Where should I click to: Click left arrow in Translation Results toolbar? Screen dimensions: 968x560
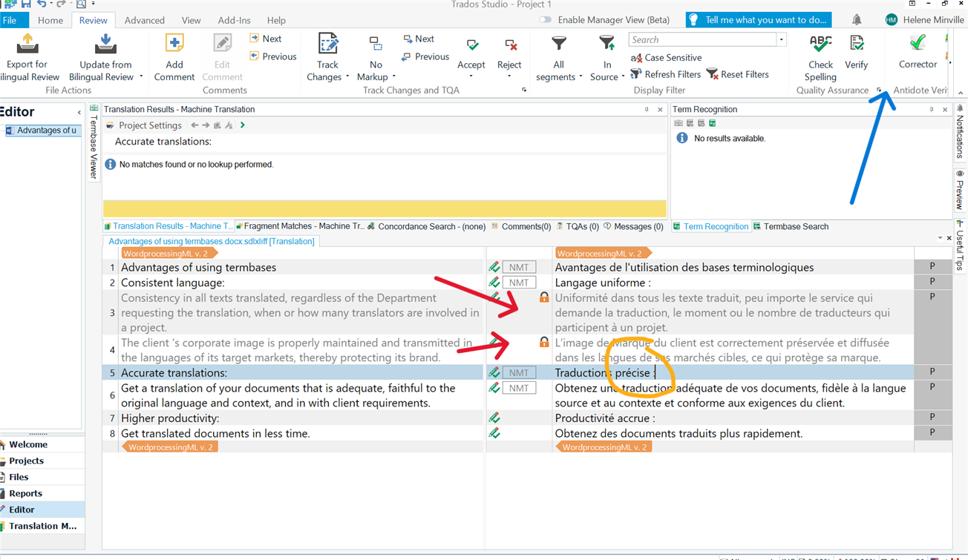(x=194, y=125)
